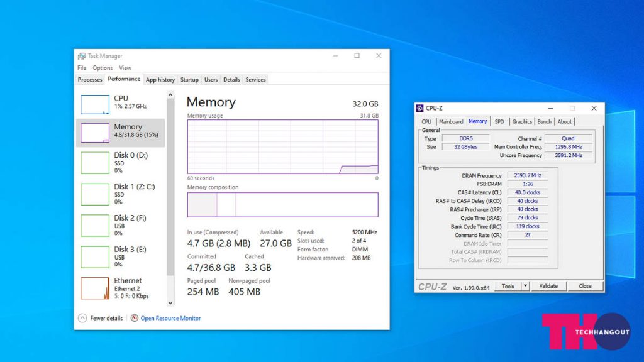Click the Fewer details label
The image size is (644, 362).
click(106, 318)
